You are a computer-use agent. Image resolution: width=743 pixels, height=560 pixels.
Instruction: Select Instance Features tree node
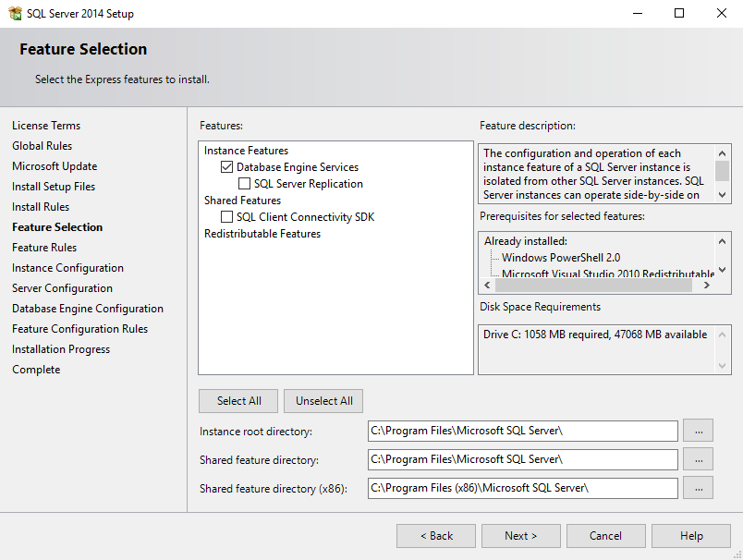246,151
